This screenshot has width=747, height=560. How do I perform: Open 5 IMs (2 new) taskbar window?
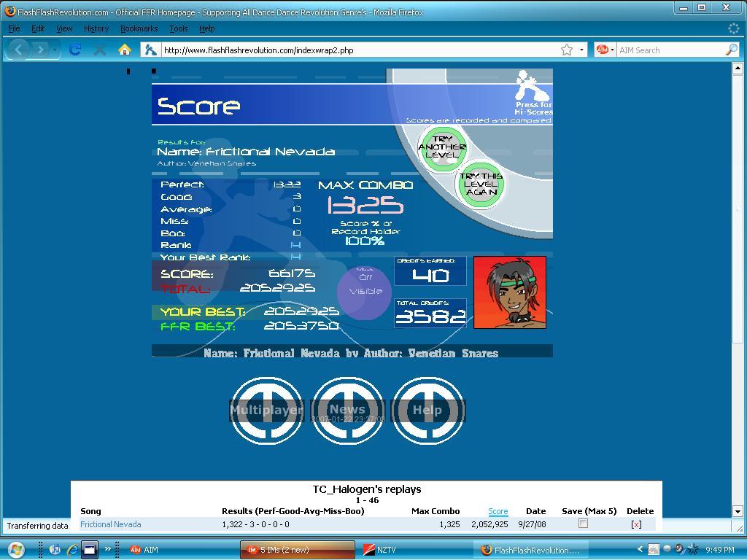tap(298, 550)
